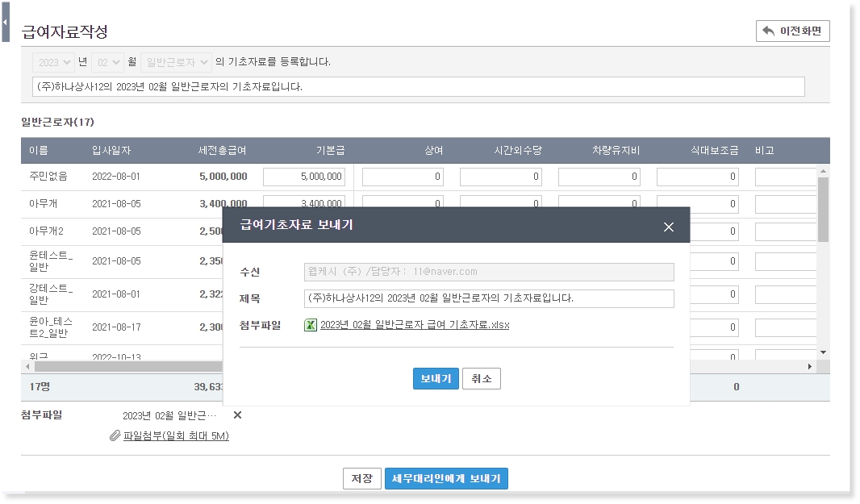Viewport: 860px width, 504px height.
Task: Click 기본급 field for 주민없음
Action: (x=304, y=177)
